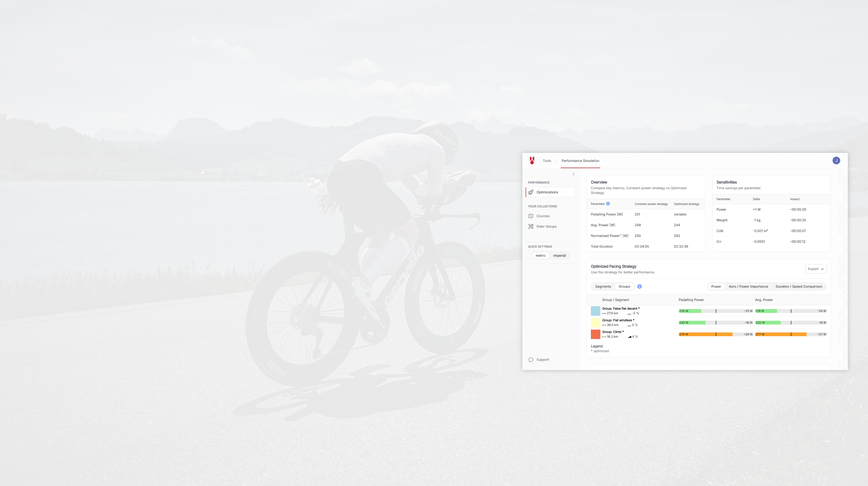Click info icon next to Parameter header

click(x=608, y=204)
